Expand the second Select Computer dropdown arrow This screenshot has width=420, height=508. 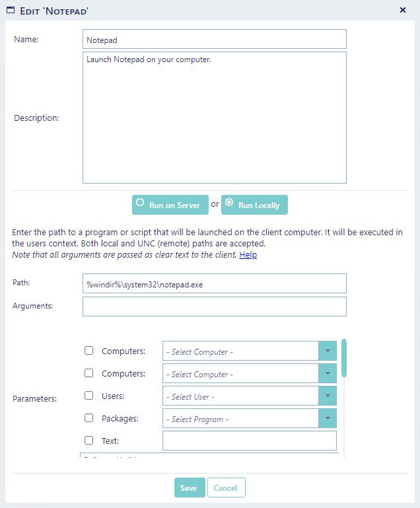coord(328,374)
